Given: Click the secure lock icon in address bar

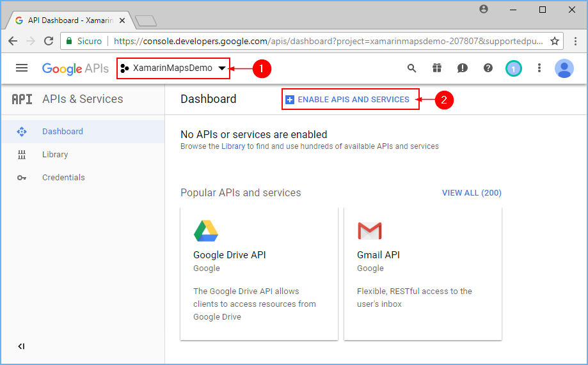Looking at the screenshot, I should point(69,41).
